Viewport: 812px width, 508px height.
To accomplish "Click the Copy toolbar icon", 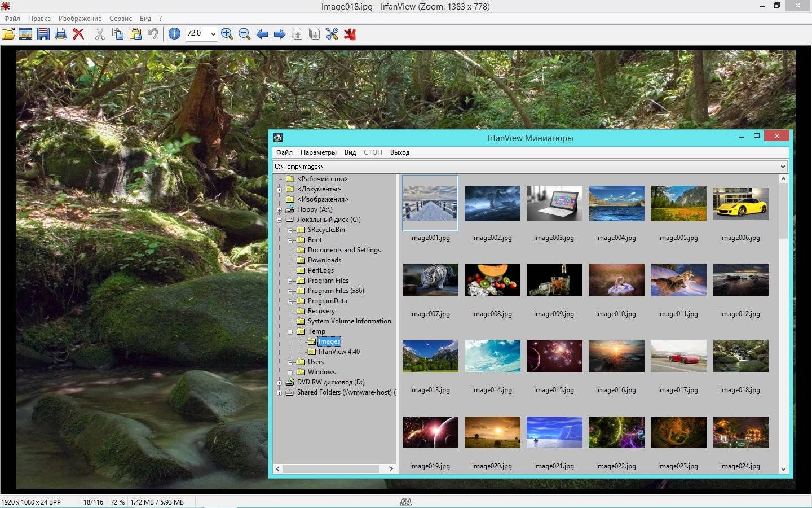I will point(118,34).
